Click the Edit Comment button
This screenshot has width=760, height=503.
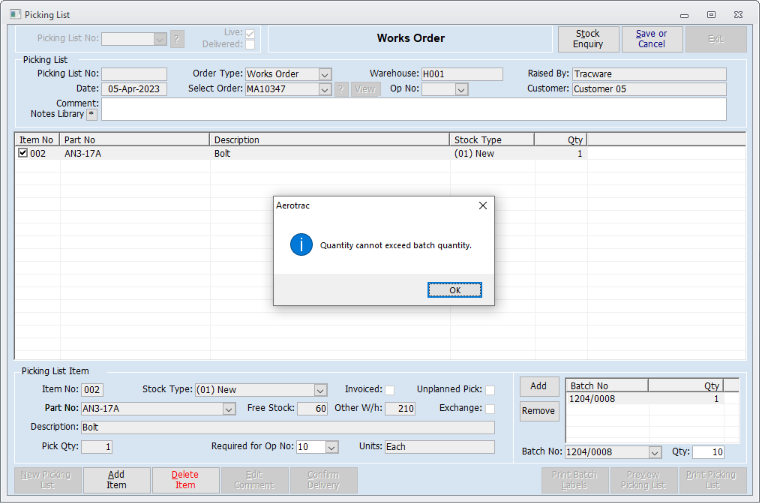254,480
